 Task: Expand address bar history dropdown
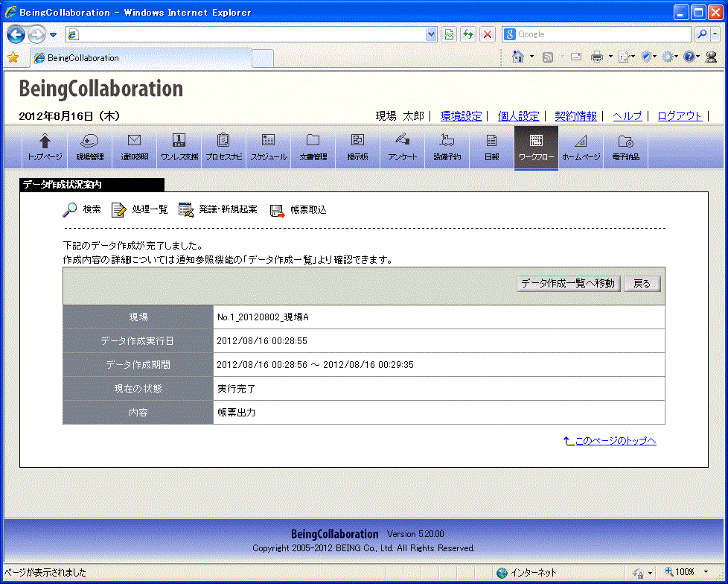431,34
